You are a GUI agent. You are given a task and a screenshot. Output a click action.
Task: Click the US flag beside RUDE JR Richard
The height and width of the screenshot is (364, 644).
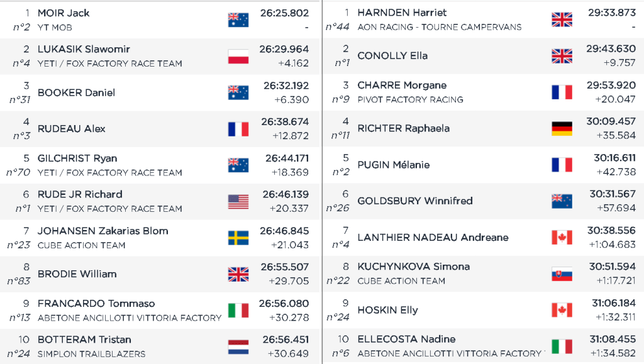pyautogui.click(x=238, y=201)
